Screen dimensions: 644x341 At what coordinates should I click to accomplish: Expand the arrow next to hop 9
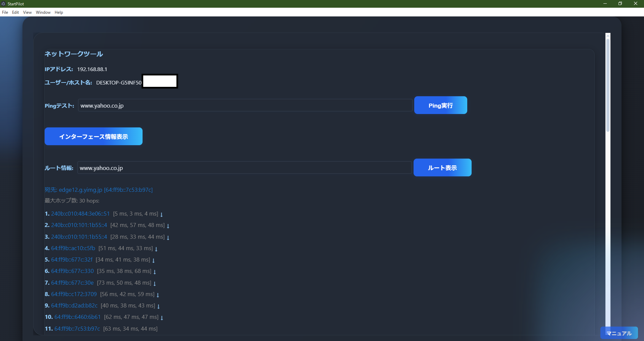coord(158,306)
